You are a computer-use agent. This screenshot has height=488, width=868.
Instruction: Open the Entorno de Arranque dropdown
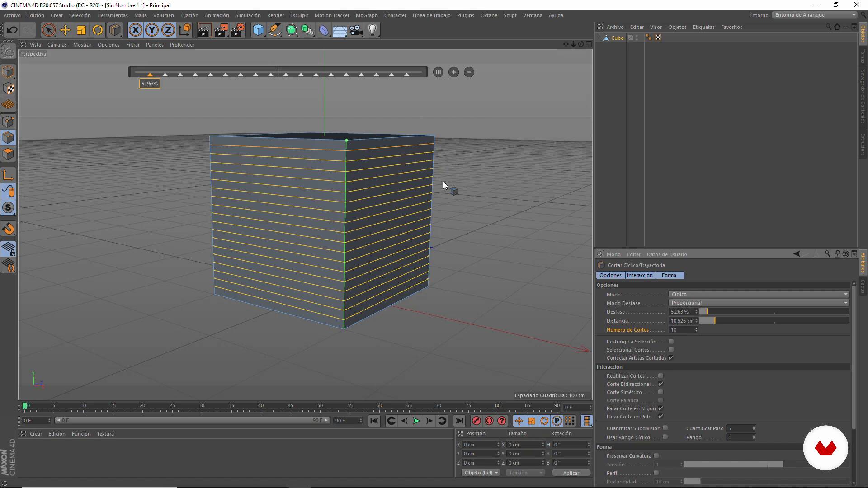pyautogui.click(x=815, y=15)
